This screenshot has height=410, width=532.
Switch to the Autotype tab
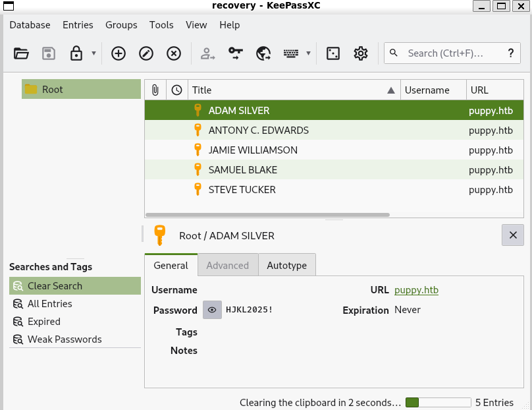286,265
